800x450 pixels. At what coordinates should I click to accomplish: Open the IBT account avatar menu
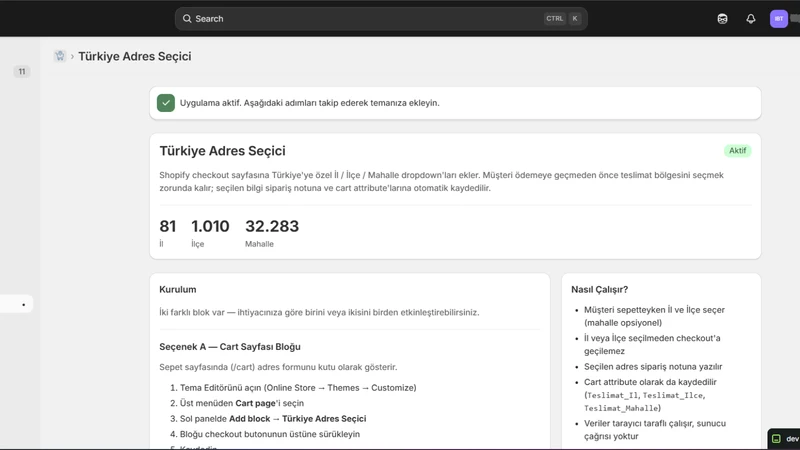pyautogui.click(x=779, y=19)
